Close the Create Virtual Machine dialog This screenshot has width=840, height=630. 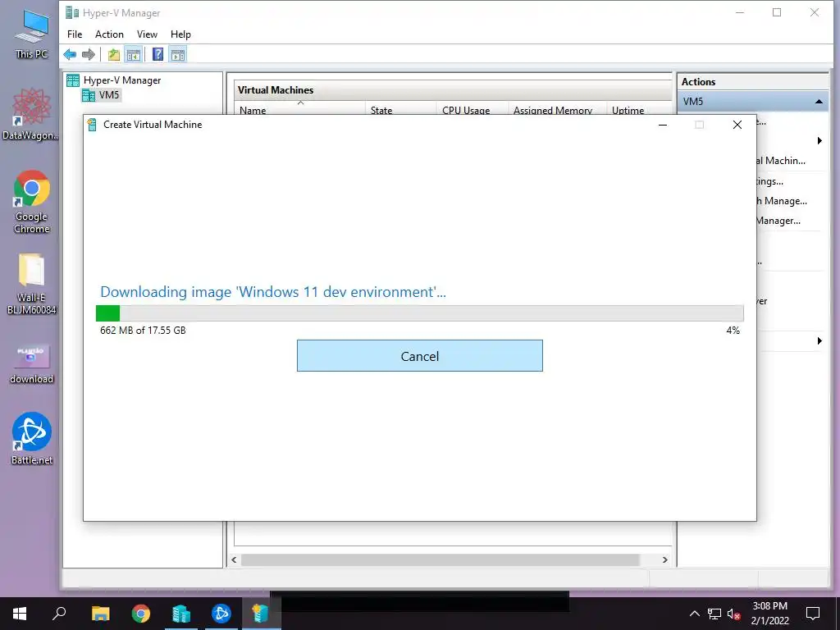[x=737, y=125]
